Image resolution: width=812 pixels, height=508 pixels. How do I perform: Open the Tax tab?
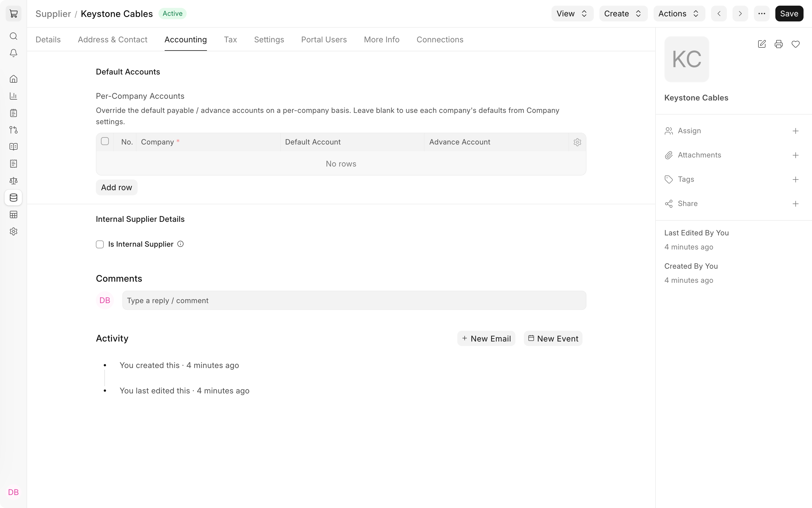(x=230, y=40)
